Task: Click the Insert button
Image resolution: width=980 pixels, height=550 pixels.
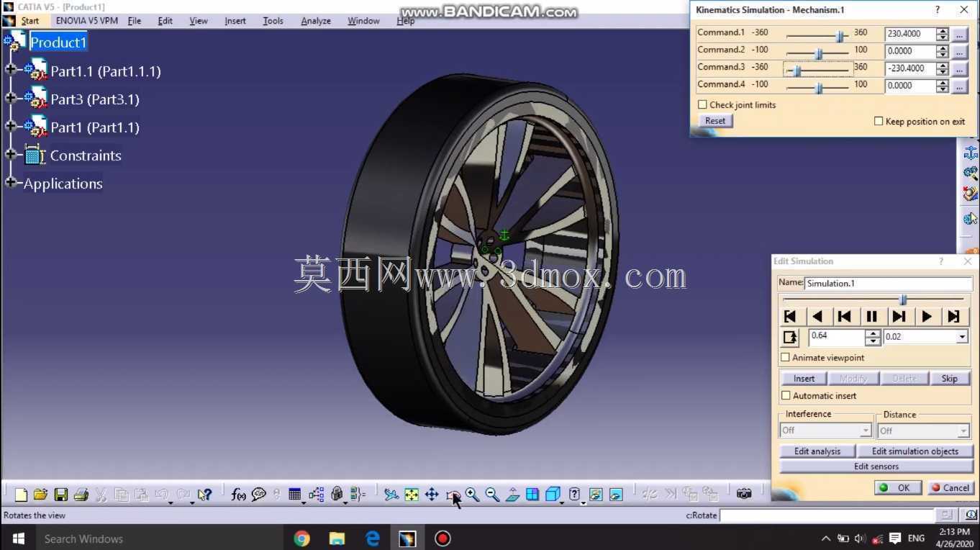Action: pos(804,379)
